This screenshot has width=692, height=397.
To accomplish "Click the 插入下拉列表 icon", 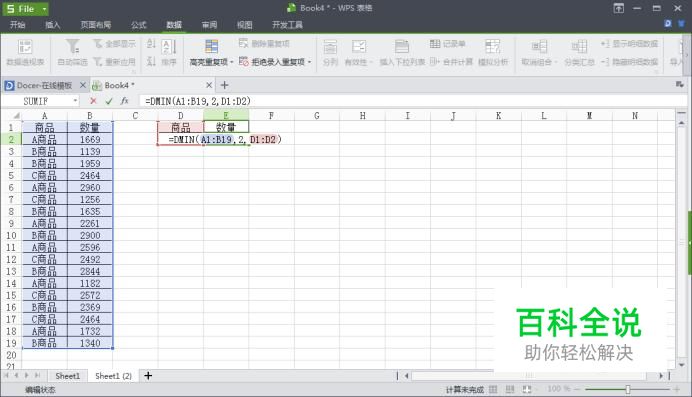I will (x=402, y=47).
